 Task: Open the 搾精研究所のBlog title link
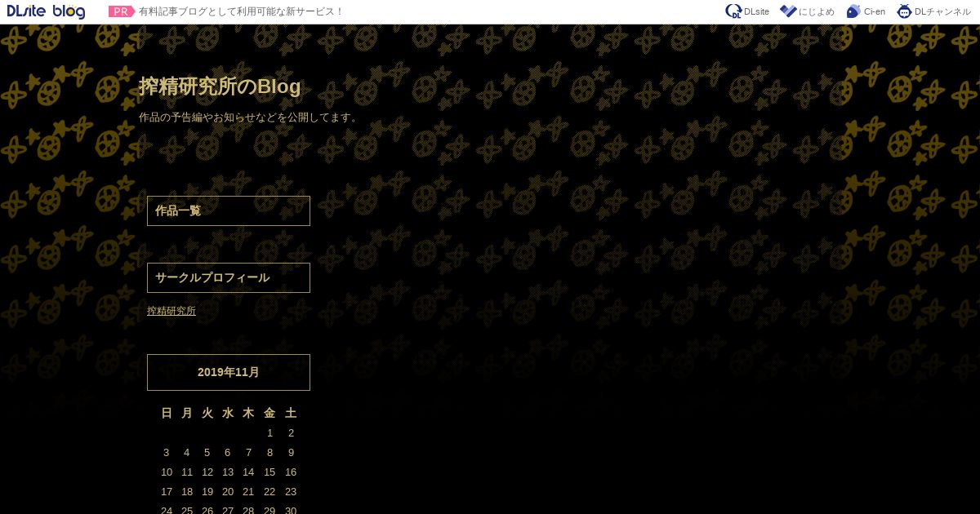(x=220, y=86)
